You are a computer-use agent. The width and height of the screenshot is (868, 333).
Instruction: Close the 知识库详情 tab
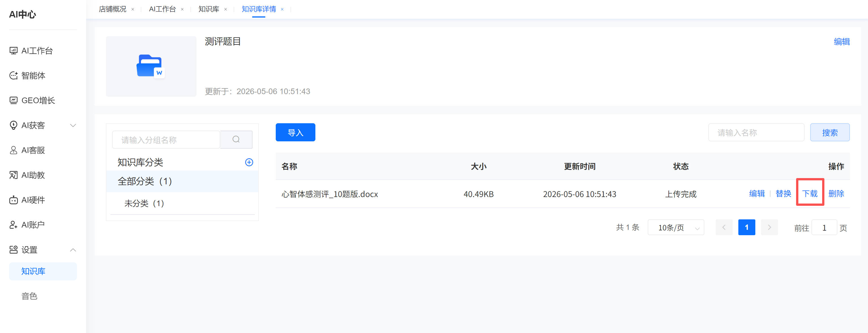tap(282, 9)
